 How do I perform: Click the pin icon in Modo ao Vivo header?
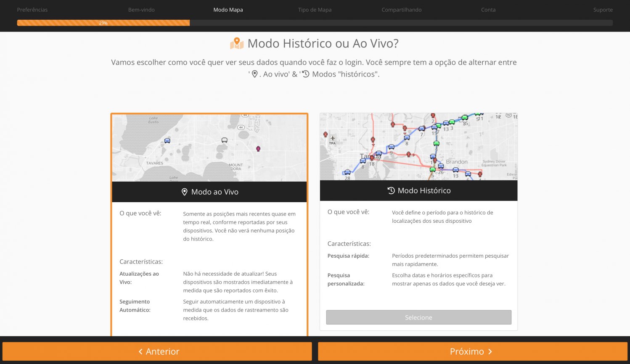tap(184, 192)
